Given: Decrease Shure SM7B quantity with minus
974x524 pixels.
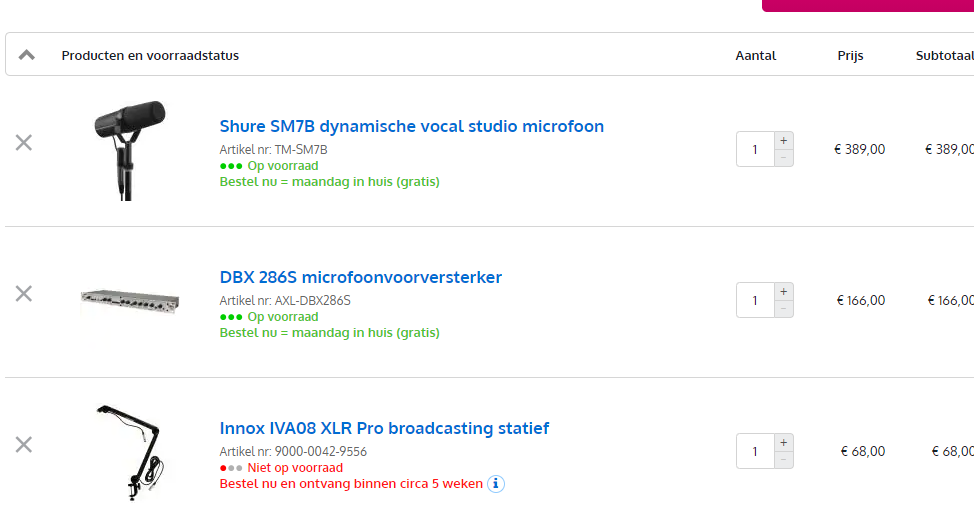Looking at the screenshot, I should pos(783,158).
